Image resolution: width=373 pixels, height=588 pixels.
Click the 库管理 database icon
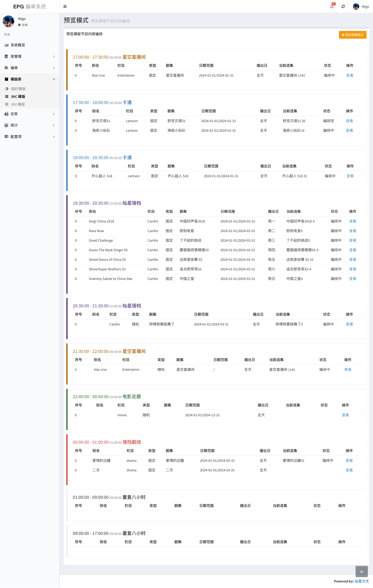click(x=6, y=56)
